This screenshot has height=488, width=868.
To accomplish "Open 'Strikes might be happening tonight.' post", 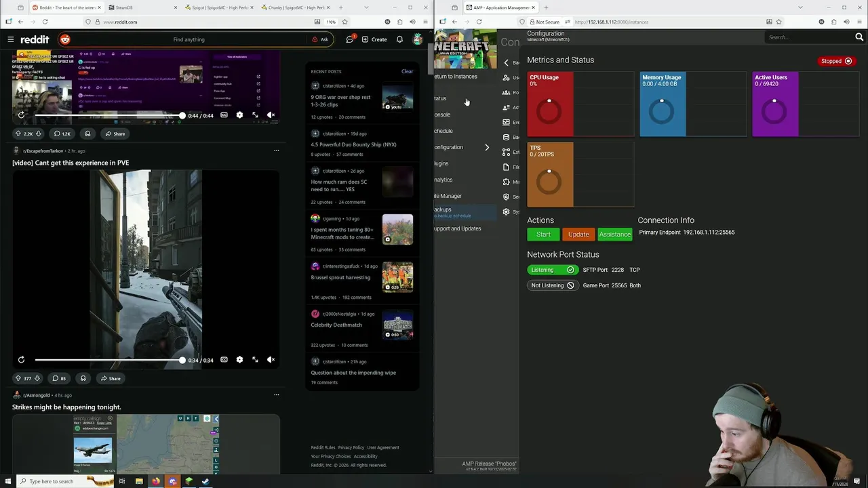I will coord(66,407).
